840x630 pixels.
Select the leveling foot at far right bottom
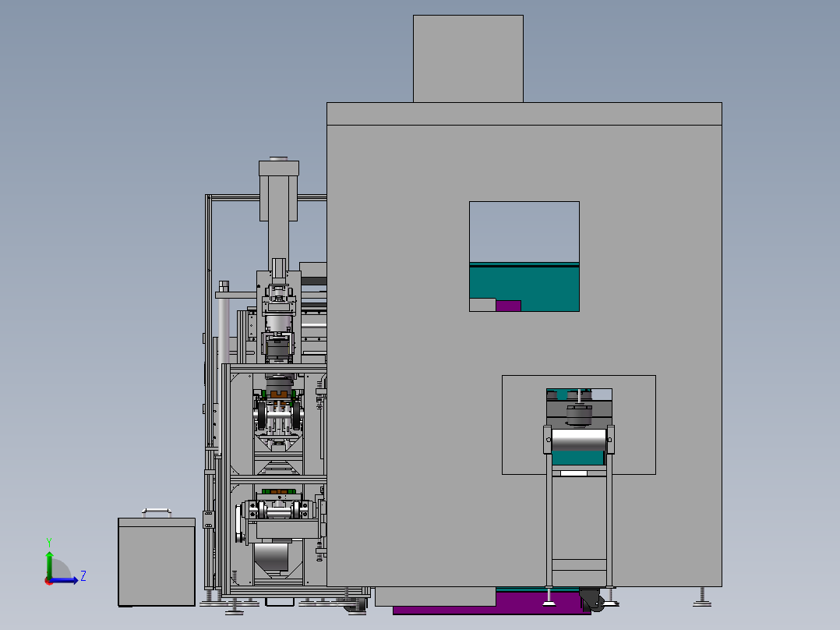pyautogui.click(x=702, y=597)
